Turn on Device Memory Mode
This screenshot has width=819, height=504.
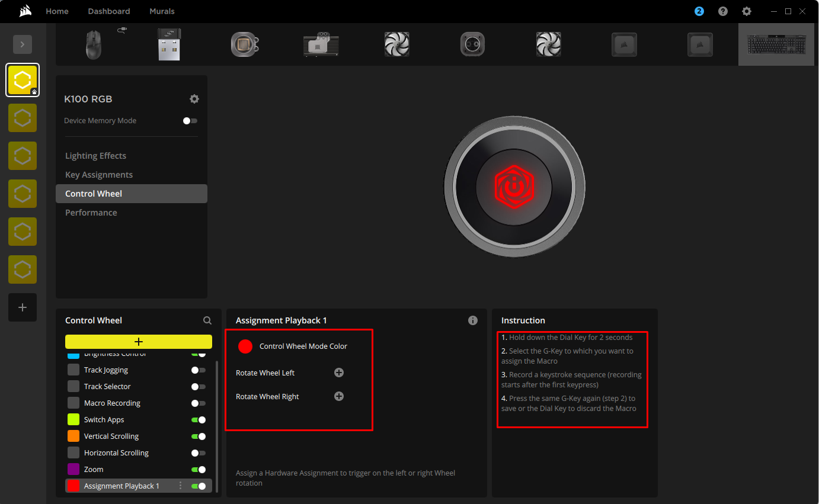(190, 120)
